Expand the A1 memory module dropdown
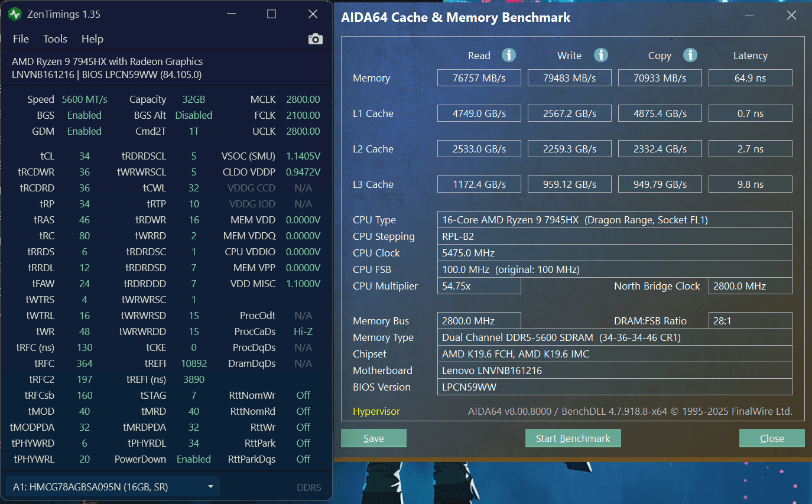 tap(112, 487)
